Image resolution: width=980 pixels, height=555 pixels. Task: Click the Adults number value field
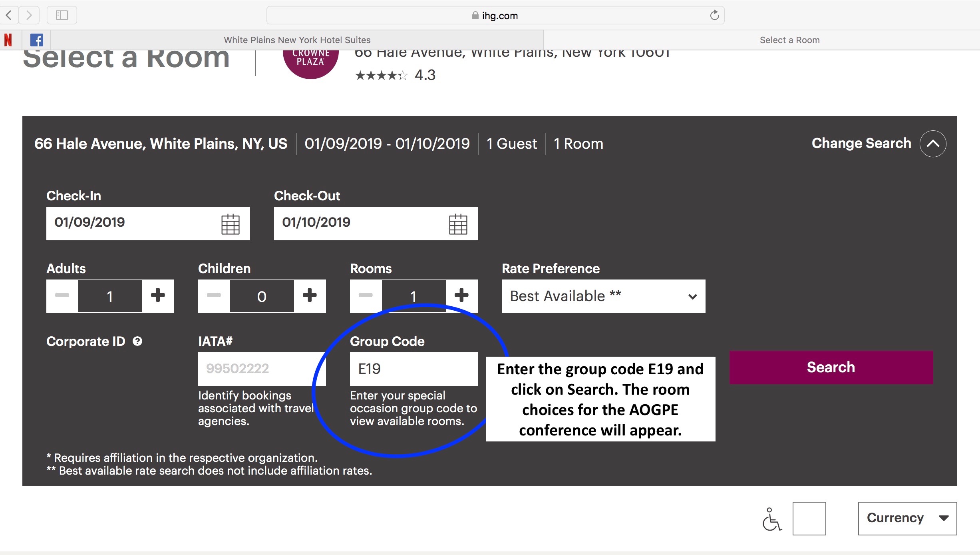(110, 296)
